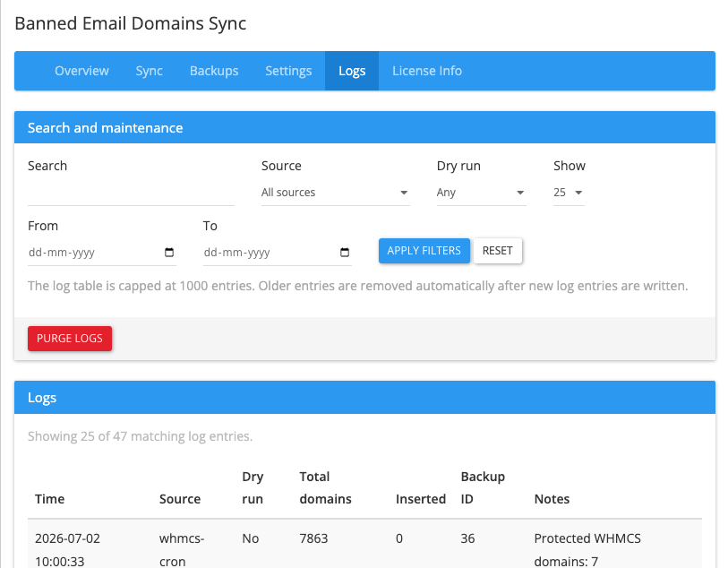Click the Notes column header
The height and width of the screenshot is (568, 728).
point(552,499)
